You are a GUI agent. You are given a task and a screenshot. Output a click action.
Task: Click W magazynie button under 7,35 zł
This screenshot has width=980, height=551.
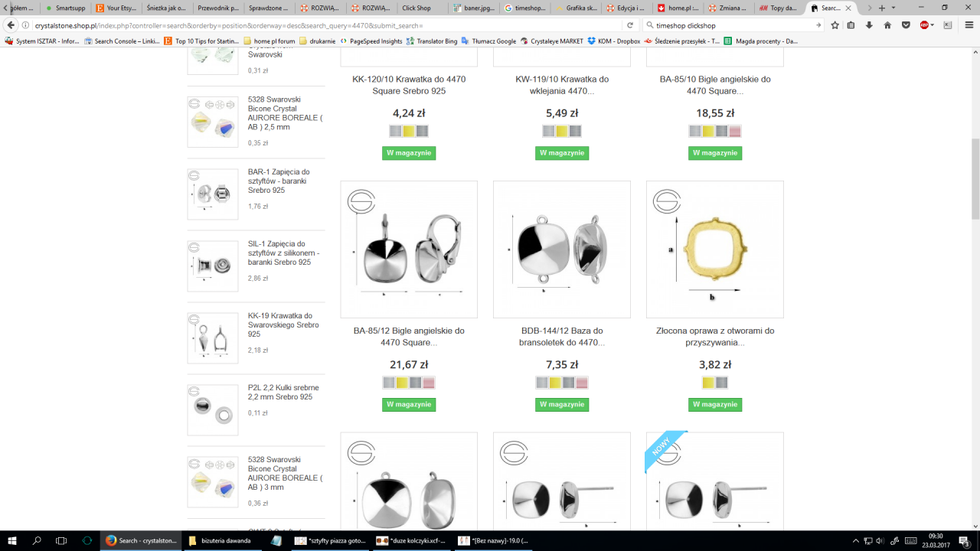point(562,404)
